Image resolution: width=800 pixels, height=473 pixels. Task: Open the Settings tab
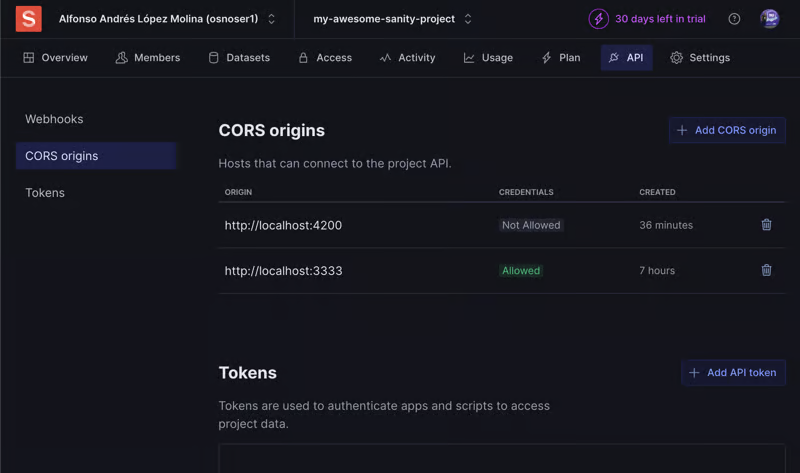pyautogui.click(x=700, y=58)
